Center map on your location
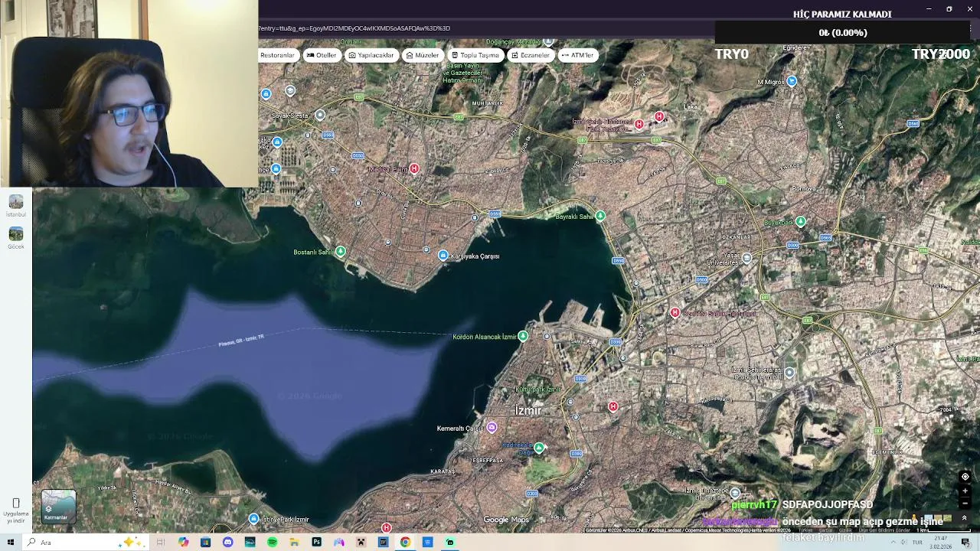980x551 pixels. (x=965, y=477)
